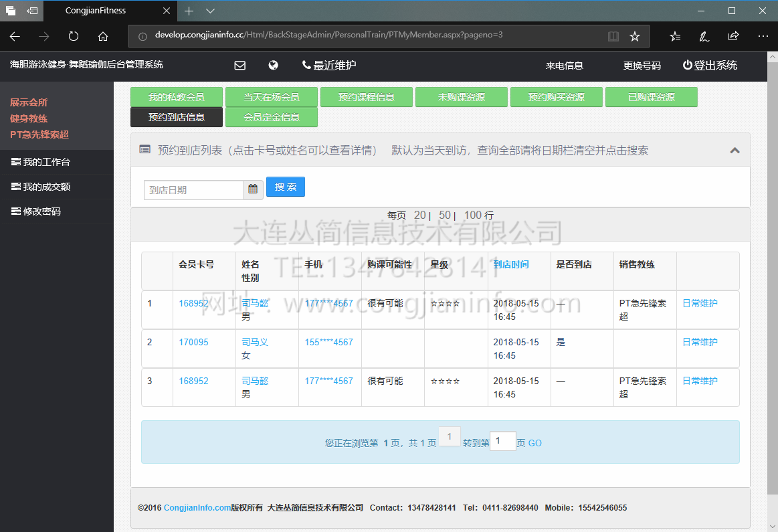Click the page vertical scrollbar
778x532 pixels.
coord(773,278)
